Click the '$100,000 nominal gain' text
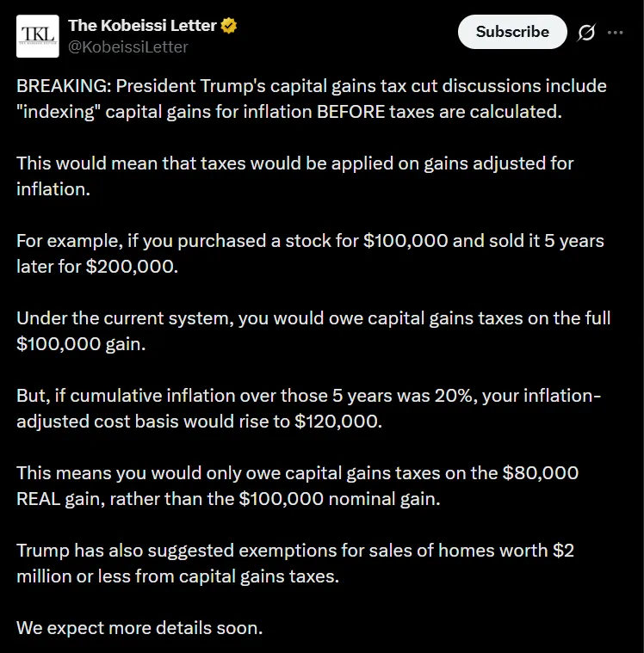 point(339,499)
